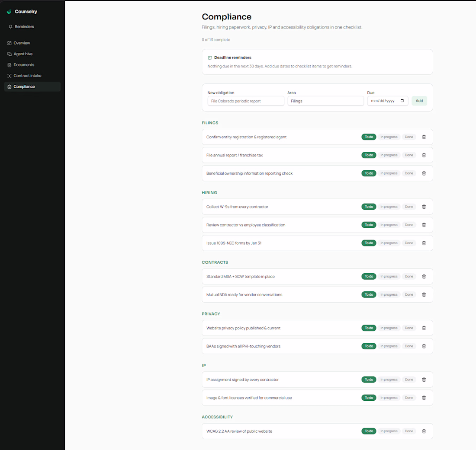Screen dimensions: 476x450
Task: Delete 'Issue 1099-NEC forms by Jan 31'
Action: pyautogui.click(x=424, y=243)
